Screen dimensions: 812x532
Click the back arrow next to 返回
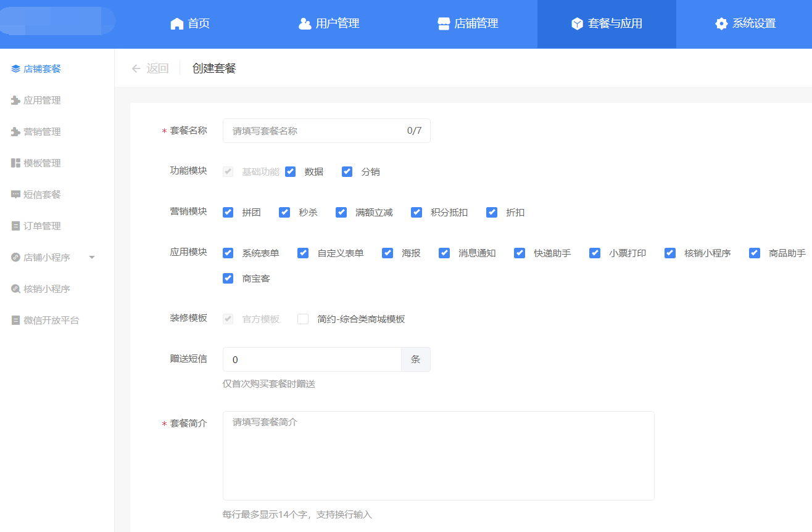(136, 68)
